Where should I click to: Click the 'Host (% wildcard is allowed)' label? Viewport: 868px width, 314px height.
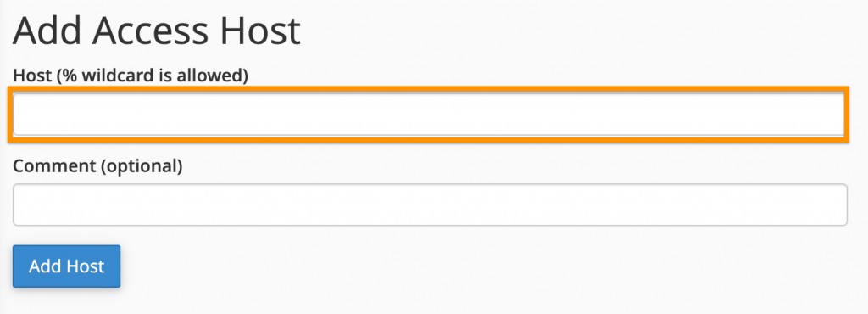(130, 75)
